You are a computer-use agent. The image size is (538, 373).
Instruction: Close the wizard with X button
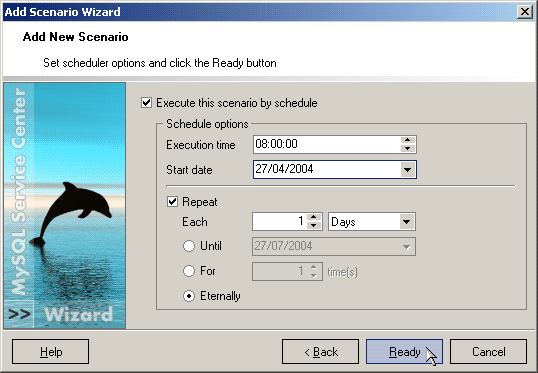(x=525, y=12)
